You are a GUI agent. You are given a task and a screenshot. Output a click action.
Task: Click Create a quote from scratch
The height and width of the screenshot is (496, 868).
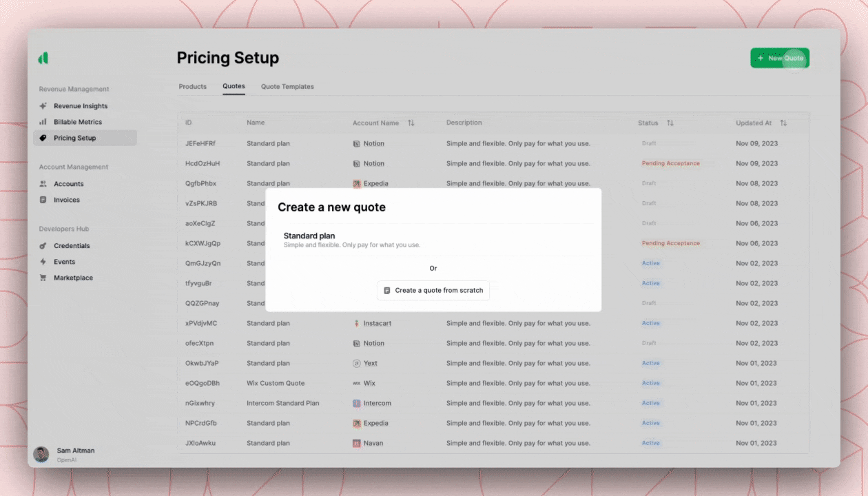[x=433, y=291]
